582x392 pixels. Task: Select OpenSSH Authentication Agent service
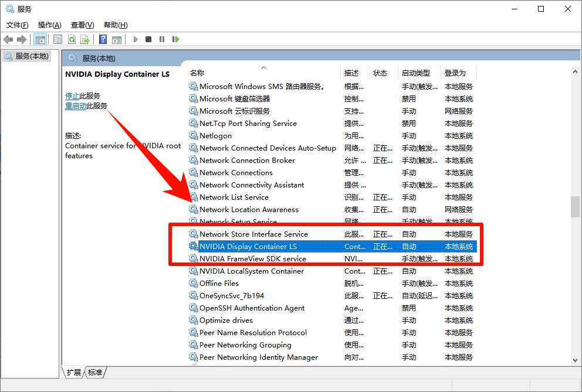click(332, 308)
